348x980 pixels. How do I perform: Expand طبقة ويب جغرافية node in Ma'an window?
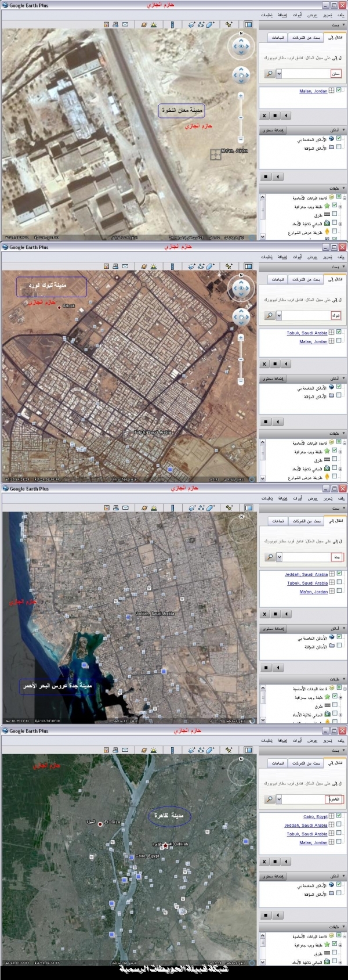(x=340, y=206)
